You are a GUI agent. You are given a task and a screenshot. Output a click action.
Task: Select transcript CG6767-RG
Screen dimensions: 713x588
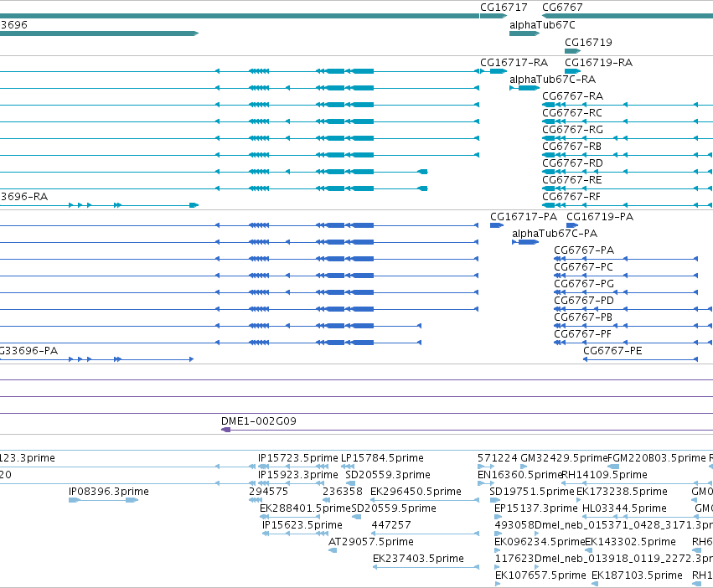tap(572, 130)
